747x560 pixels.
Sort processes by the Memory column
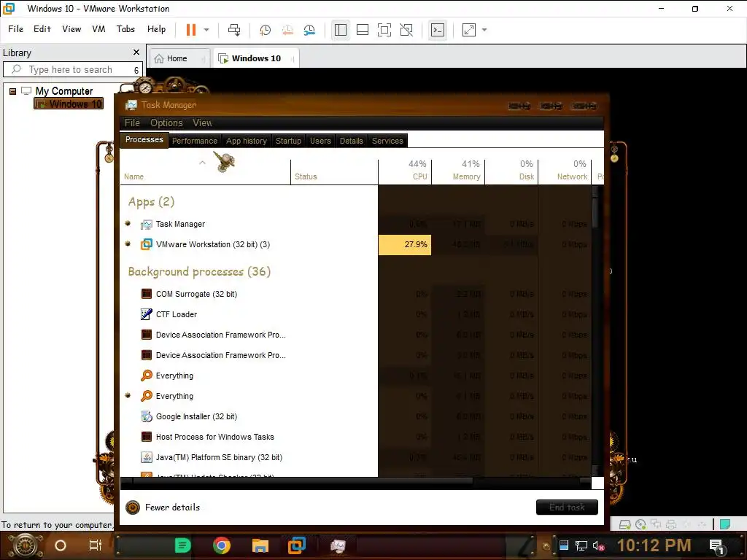coord(458,172)
